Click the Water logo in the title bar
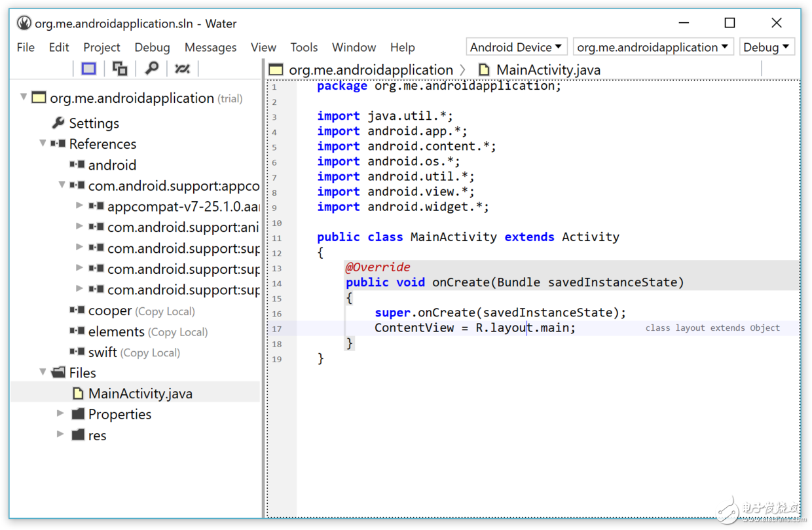This screenshot has height=530, width=812. 24,22
